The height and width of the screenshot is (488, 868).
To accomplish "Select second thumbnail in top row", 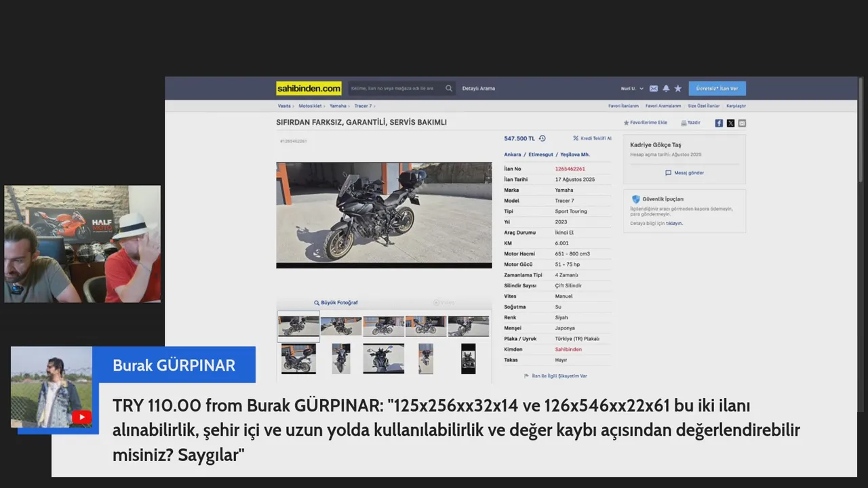I will tap(341, 326).
